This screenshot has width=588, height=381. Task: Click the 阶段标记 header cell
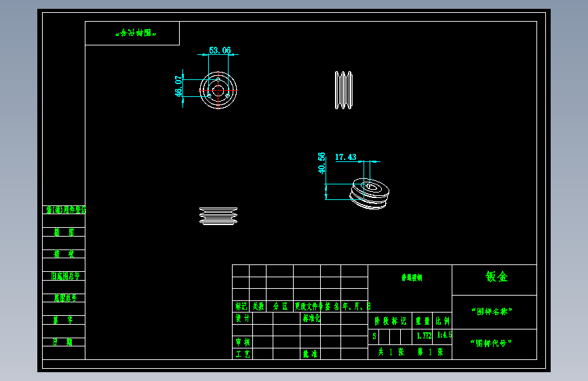[x=391, y=321]
